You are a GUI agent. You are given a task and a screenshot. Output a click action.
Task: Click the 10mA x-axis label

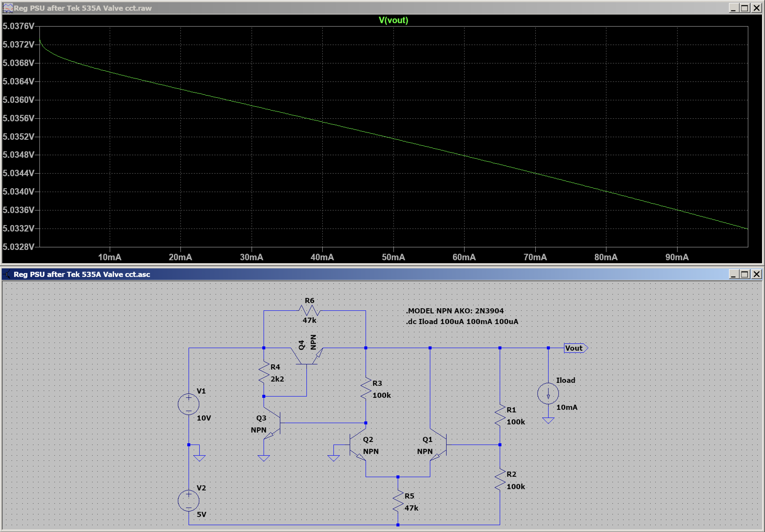[110, 257]
